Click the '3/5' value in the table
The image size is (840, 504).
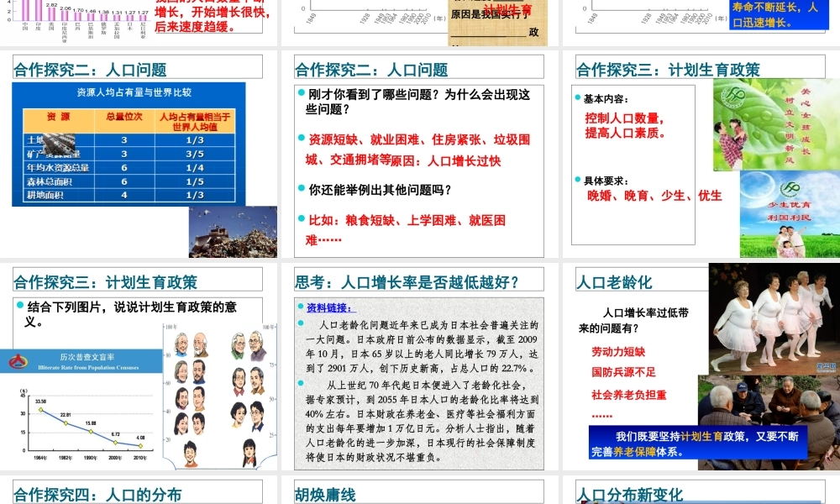(195, 154)
